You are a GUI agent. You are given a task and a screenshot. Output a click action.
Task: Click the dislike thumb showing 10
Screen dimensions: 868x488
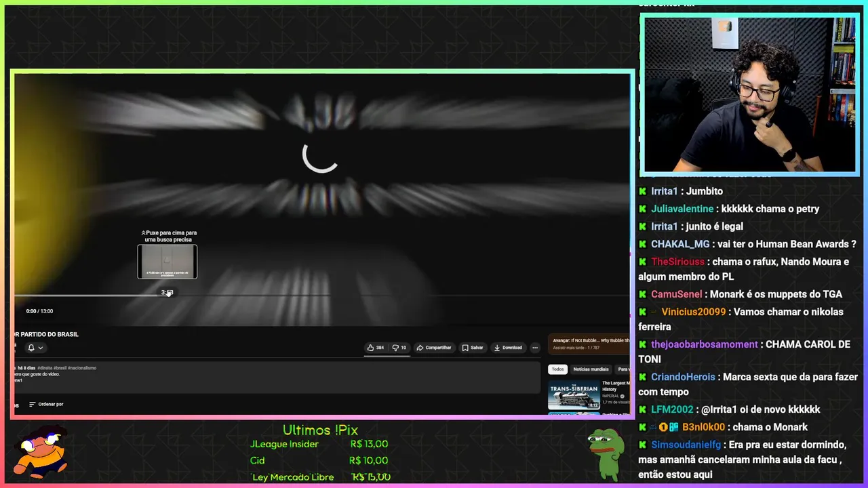[x=399, y=348]
